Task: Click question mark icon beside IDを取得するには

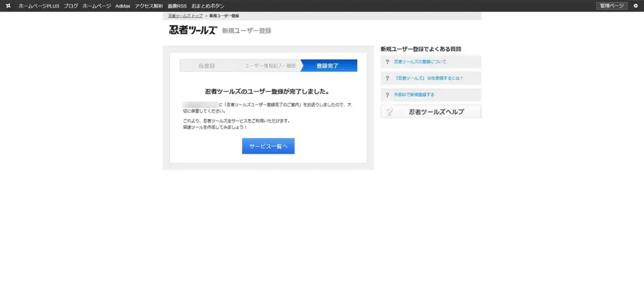Action: [387, 78]
